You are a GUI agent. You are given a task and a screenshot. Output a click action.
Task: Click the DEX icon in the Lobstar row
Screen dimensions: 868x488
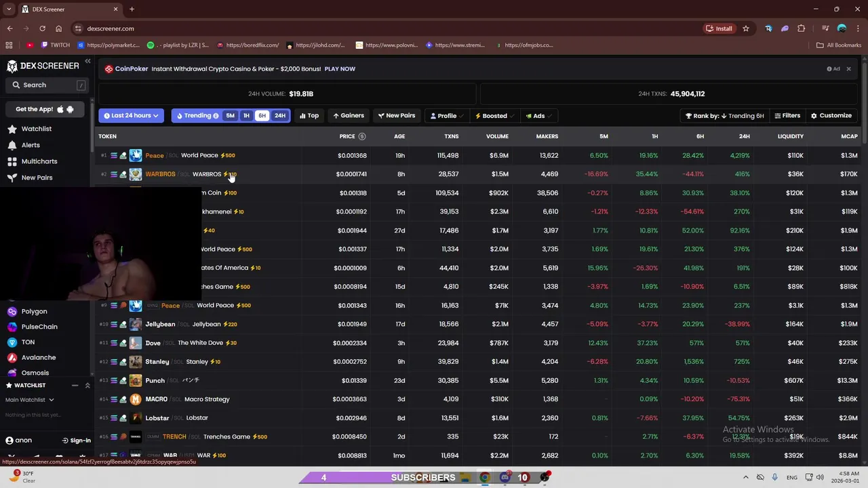(x=123, y=418)
